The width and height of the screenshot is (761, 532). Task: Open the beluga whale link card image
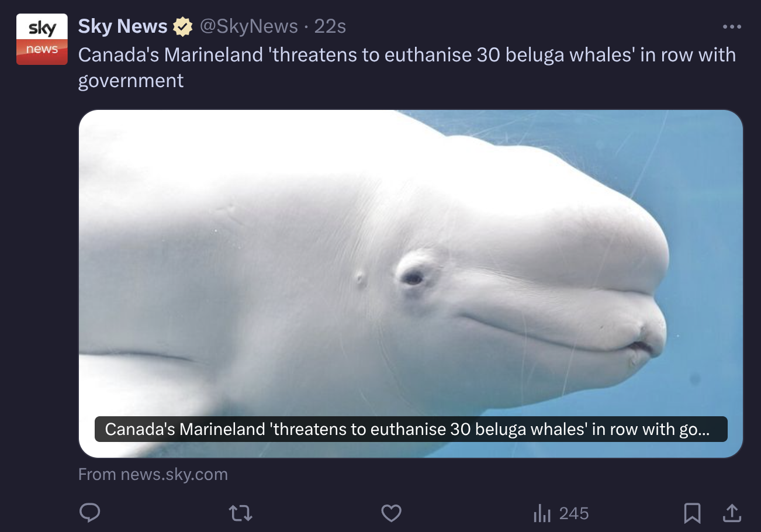(411, 284)
